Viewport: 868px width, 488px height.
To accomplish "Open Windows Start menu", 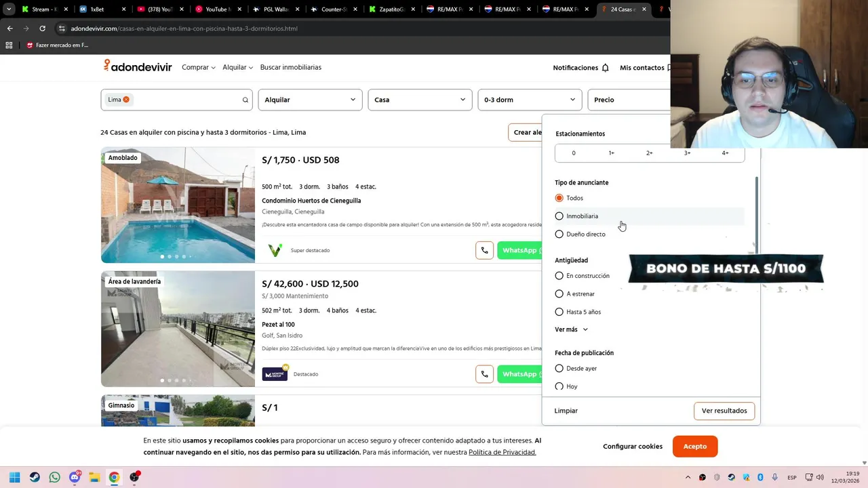I will (15, 477).
